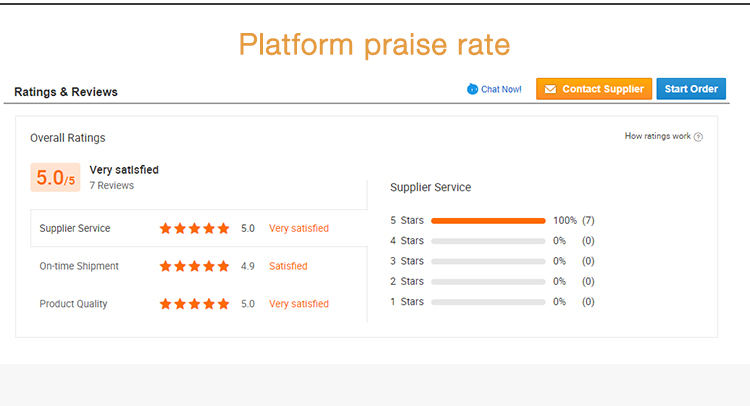The height and width of the screenshot is (406, 750).
Task: Click the 5 Stars orange progress bar
Action: [x=488, y=220]
